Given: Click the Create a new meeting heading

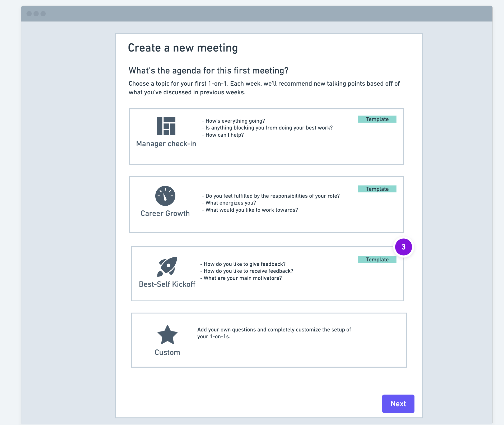Looking at the screenshot, I should [183, 48].
